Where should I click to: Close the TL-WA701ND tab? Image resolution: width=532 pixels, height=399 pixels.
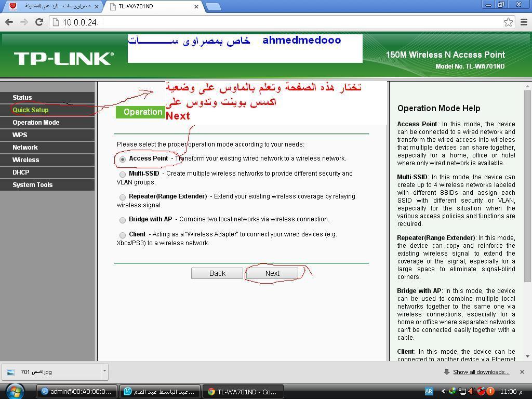(x=196, y=6)
